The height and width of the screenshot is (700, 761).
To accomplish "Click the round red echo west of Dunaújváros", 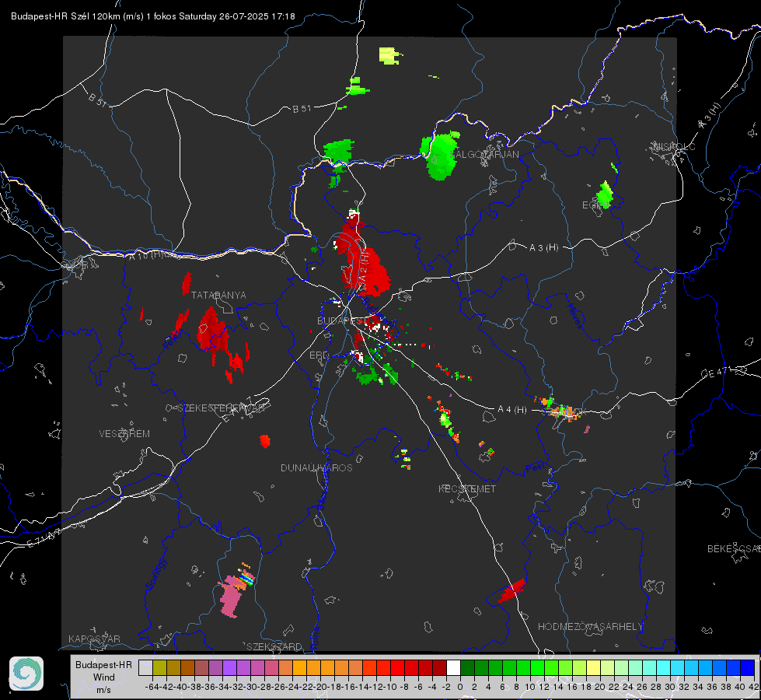I will coord(264,441).
